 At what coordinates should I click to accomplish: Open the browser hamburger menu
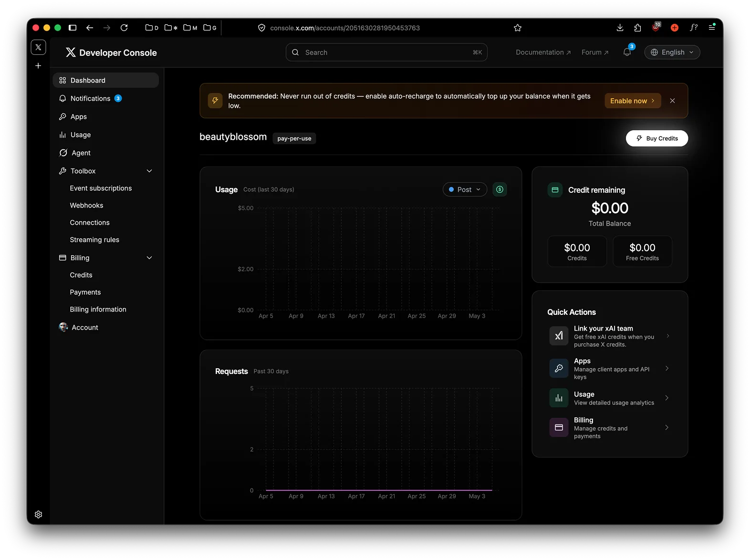712,28
